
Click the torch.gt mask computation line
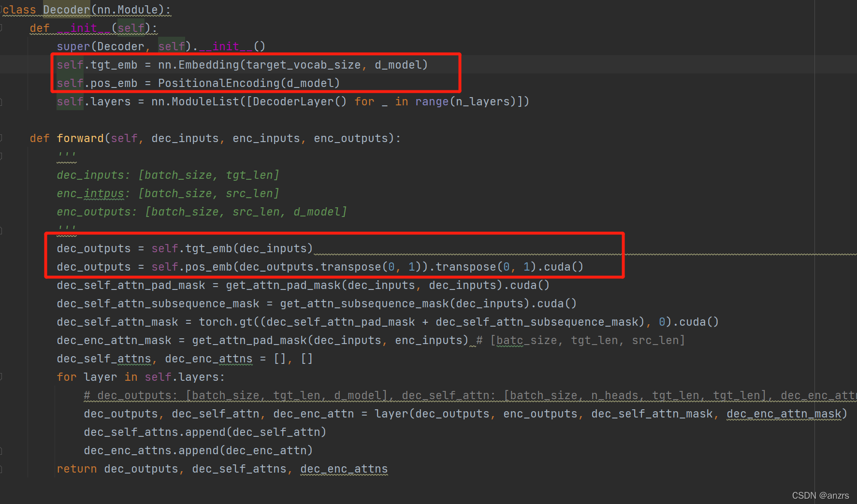point(387,321)
